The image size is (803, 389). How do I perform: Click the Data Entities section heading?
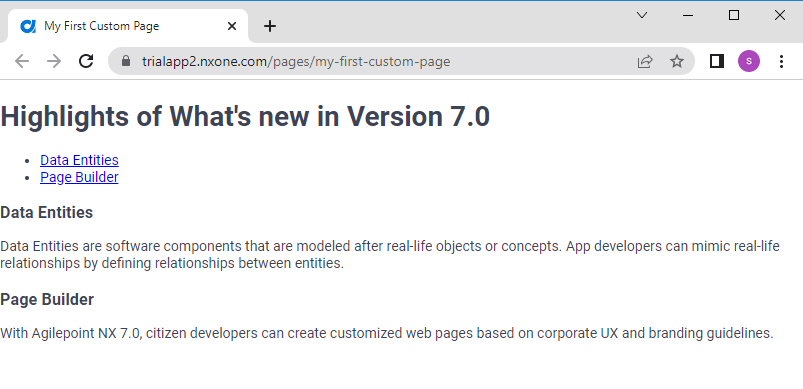point(47,212)
